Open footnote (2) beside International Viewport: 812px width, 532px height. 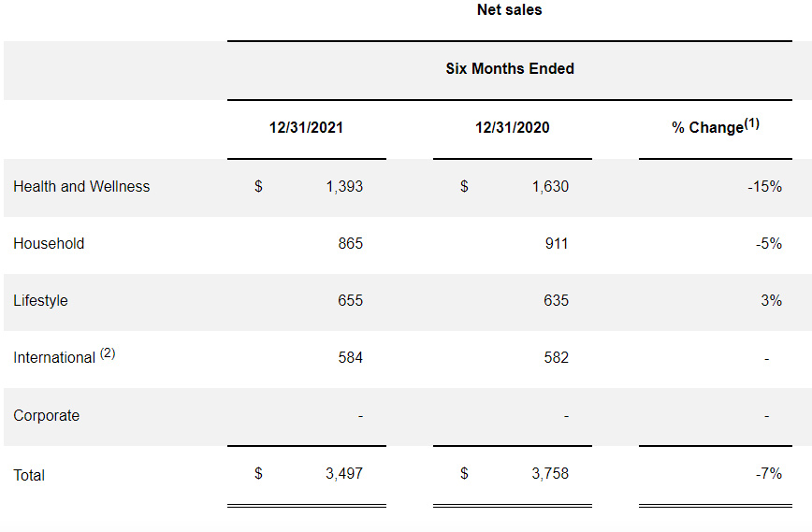pyautogui.click(x=108, y=353)
